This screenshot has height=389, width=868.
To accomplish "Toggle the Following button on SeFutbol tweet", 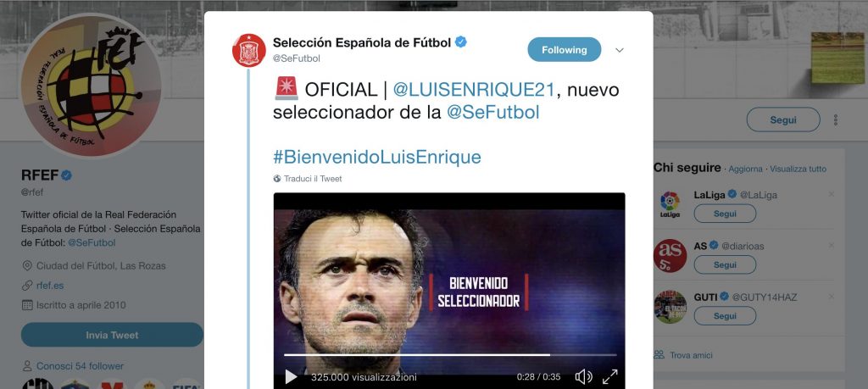I will 564,50.
